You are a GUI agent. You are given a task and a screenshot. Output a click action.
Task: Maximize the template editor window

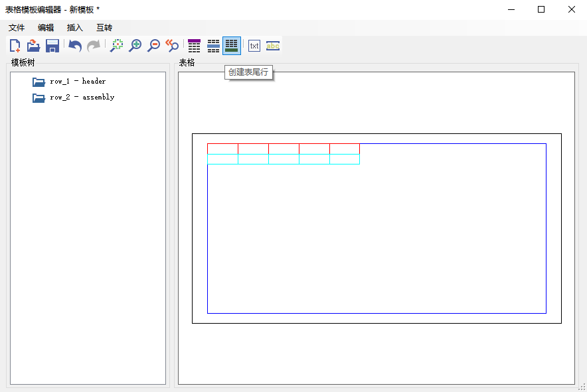[541, 9]
